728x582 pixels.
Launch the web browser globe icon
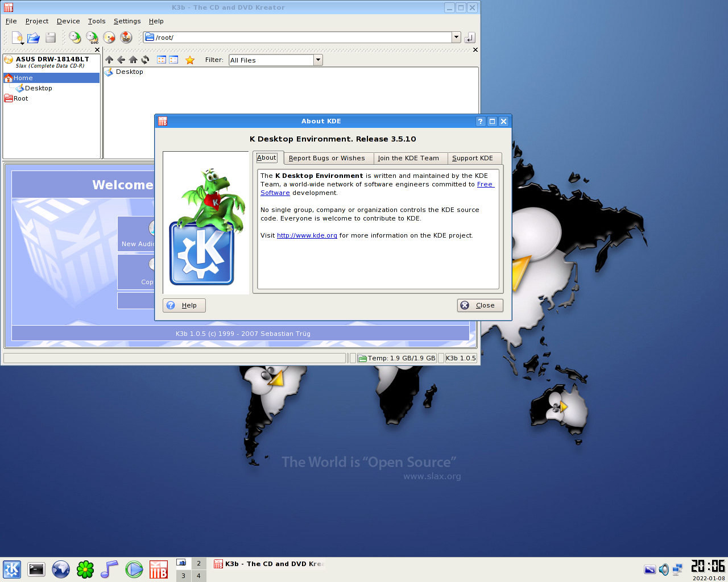[x=61, y=569]
